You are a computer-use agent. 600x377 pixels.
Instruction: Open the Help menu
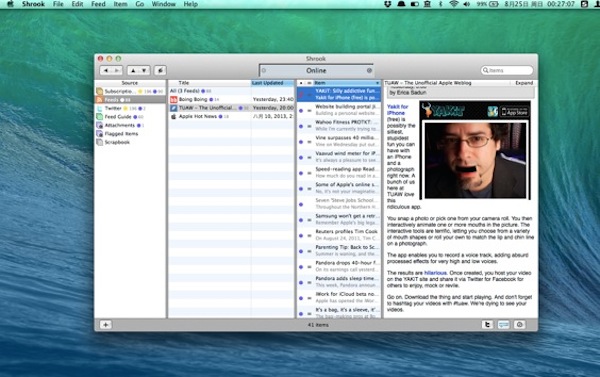click(x=191, y=4)
